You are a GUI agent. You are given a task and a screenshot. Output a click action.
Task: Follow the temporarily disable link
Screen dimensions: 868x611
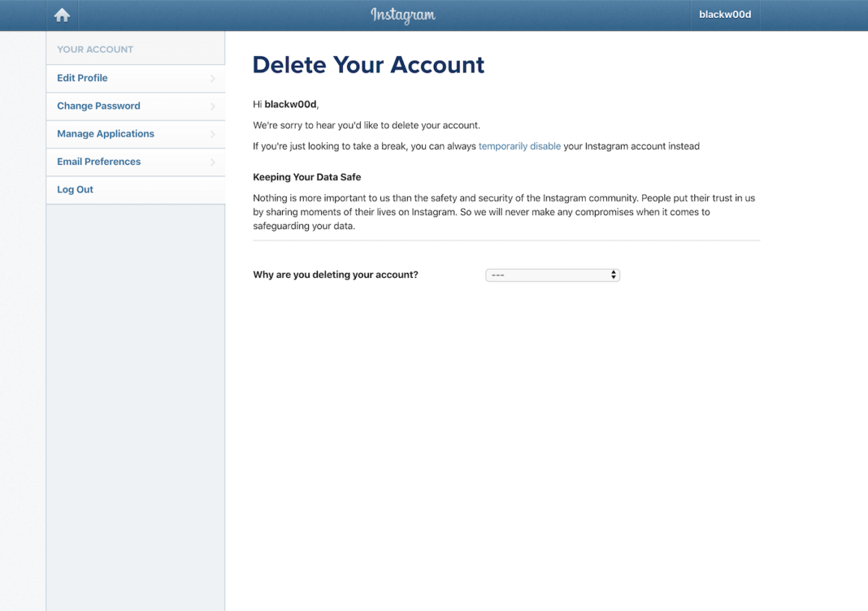point(519,146)
